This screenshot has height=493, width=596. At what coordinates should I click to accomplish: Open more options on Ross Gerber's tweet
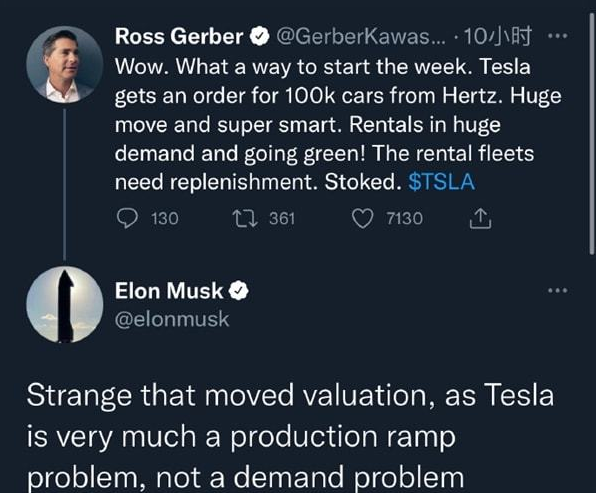(x=558, y=36)
